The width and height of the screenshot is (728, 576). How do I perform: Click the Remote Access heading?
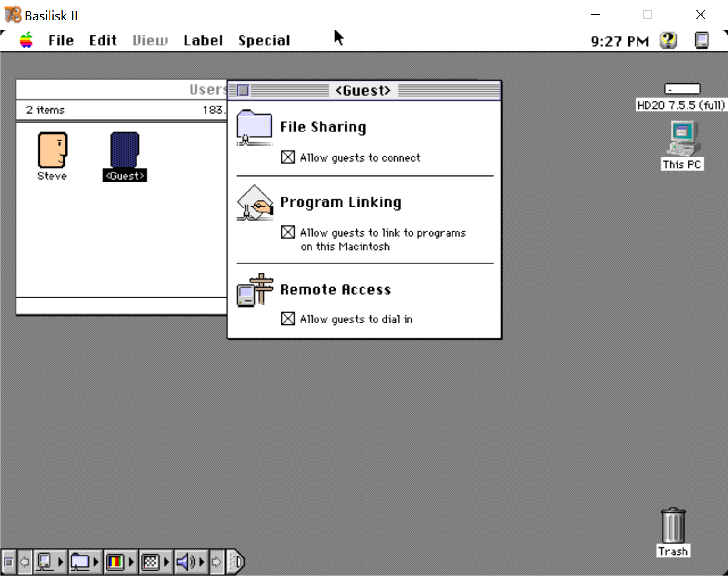point(336,289)
